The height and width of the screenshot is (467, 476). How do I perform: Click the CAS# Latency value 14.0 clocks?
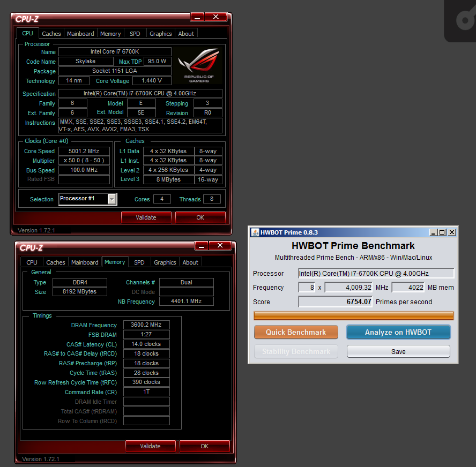146,344
